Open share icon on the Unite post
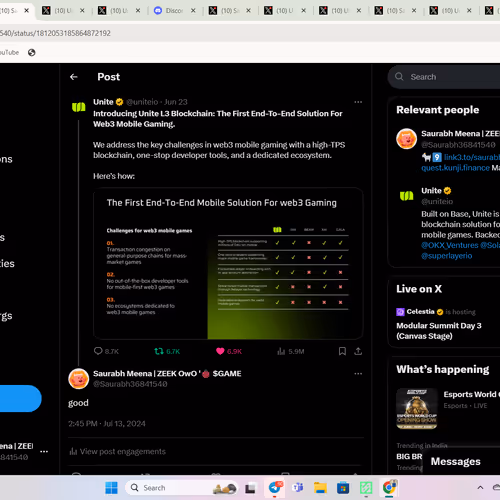This screenshot has width=500, height=500. [358, 351]
